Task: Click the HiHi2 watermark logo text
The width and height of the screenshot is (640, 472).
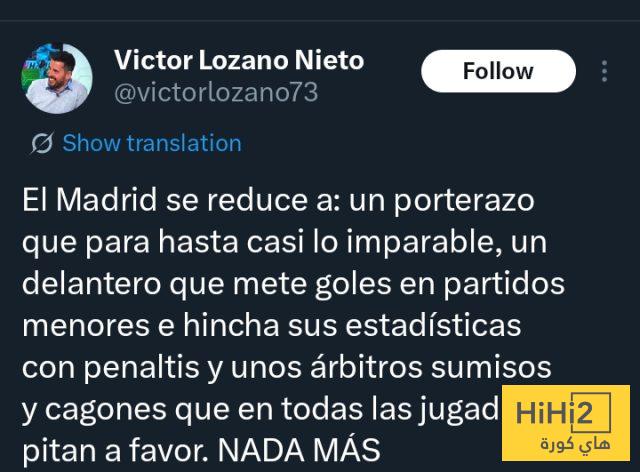Action: (x=554, y=413)
